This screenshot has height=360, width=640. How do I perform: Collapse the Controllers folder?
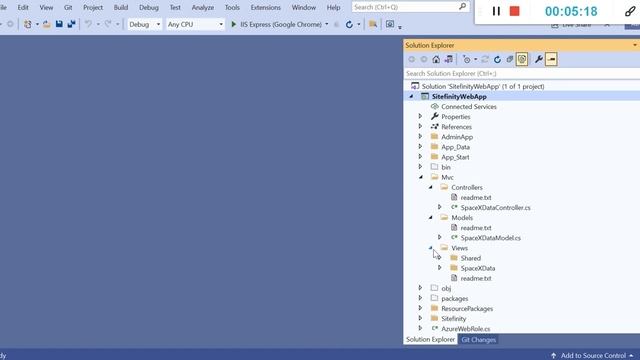click(431, 187)
